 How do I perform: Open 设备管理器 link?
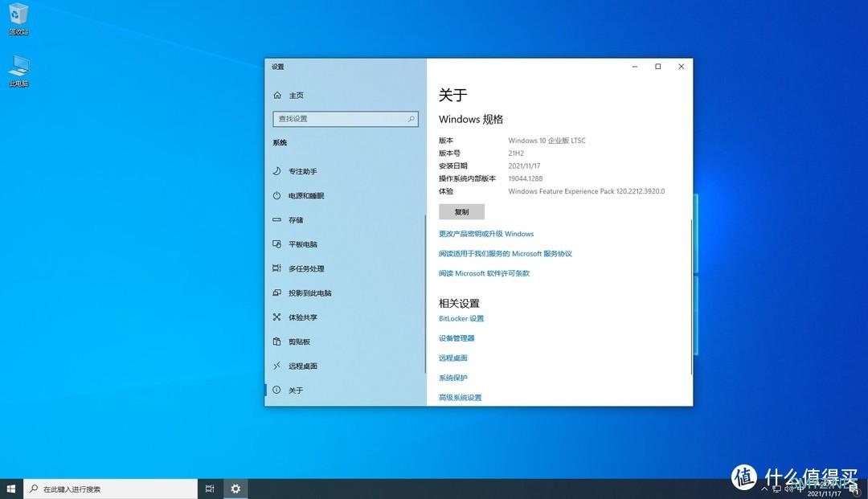coord(457,338)
